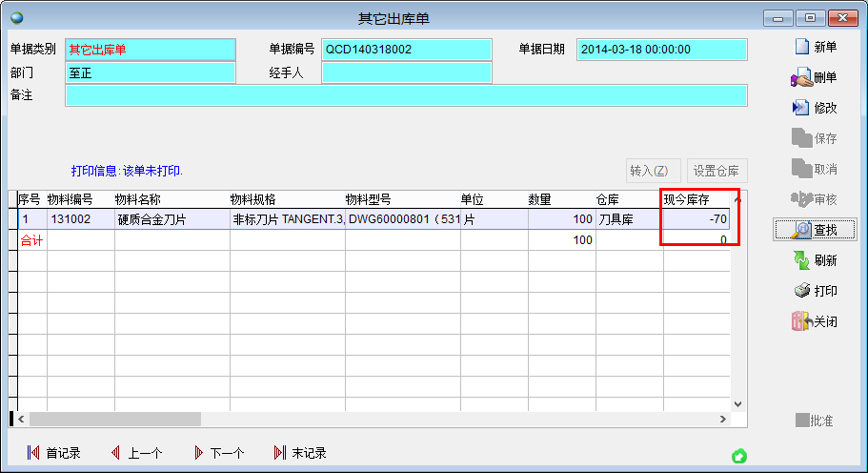Click the 关闭 close form icon
The image size is (868, 473).
click(x=801, y=321)
